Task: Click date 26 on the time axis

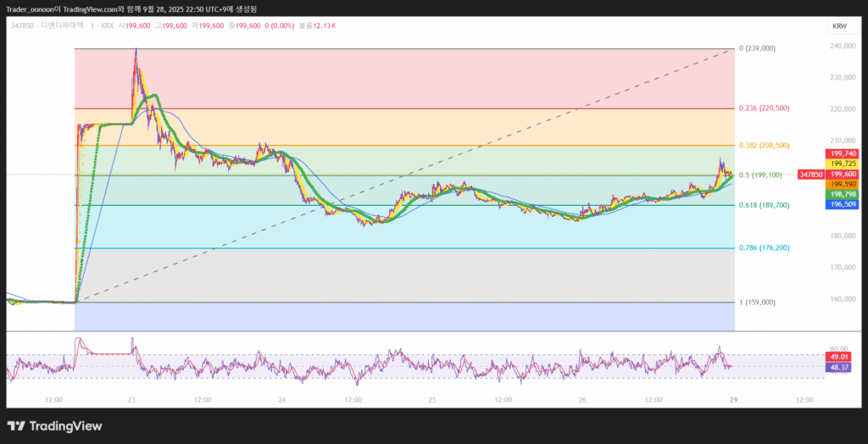Action: (x=582, y=399)
